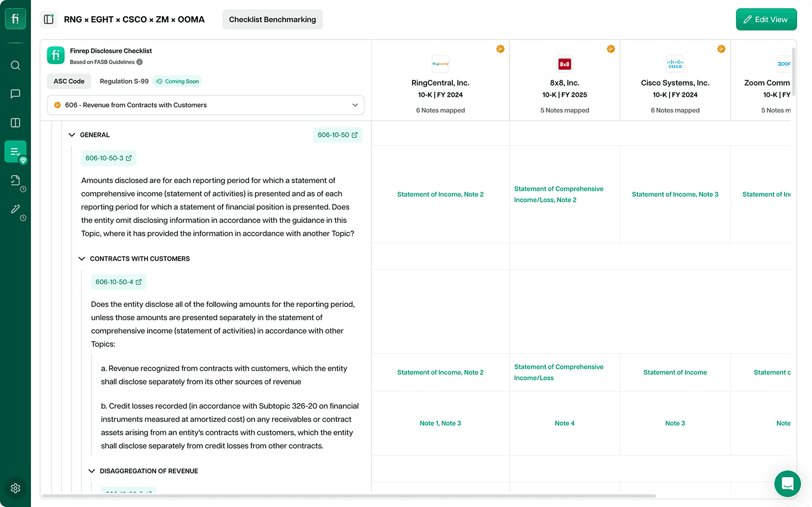Click the horizontal scrollbar at the bottom
812x507 pixels.
(x=349, y=496)
